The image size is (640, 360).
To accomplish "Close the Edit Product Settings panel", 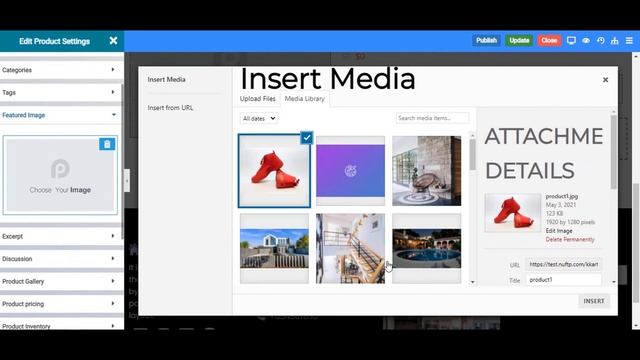I will (113, 41).
